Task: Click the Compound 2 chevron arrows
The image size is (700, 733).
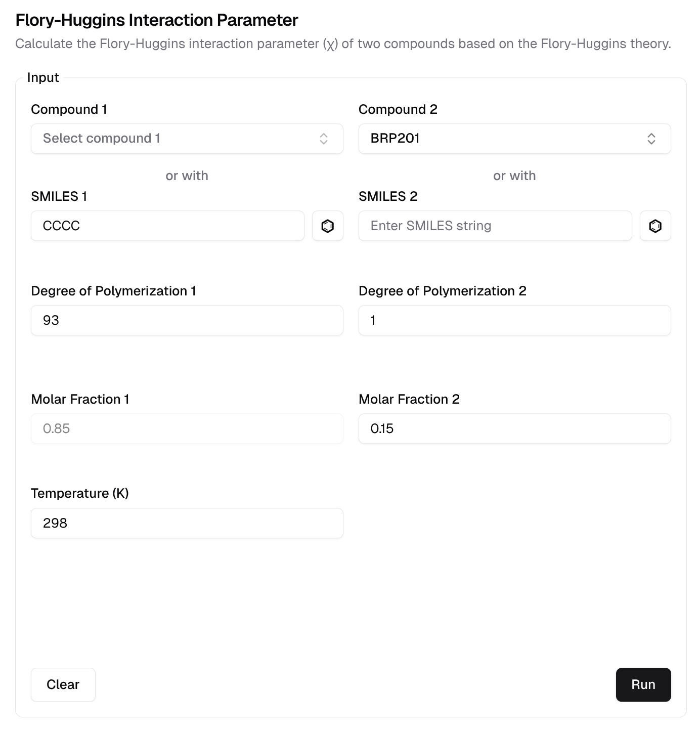Action: click(x=651, y=139)
